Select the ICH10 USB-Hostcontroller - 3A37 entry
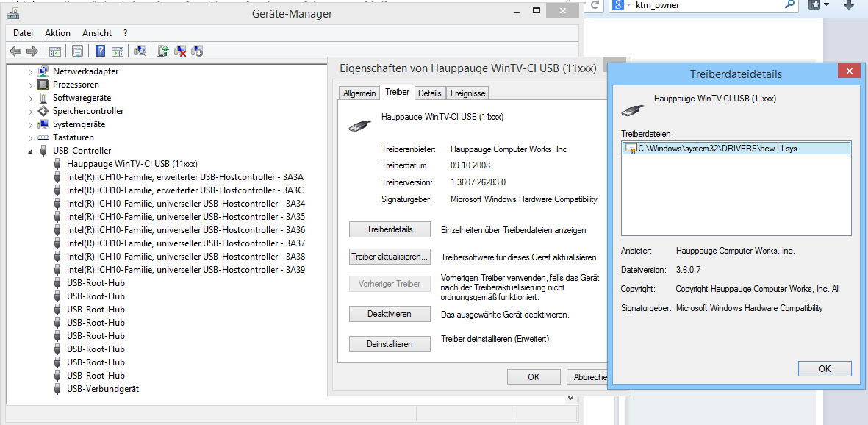868x425 pixels. pos(186,244)
